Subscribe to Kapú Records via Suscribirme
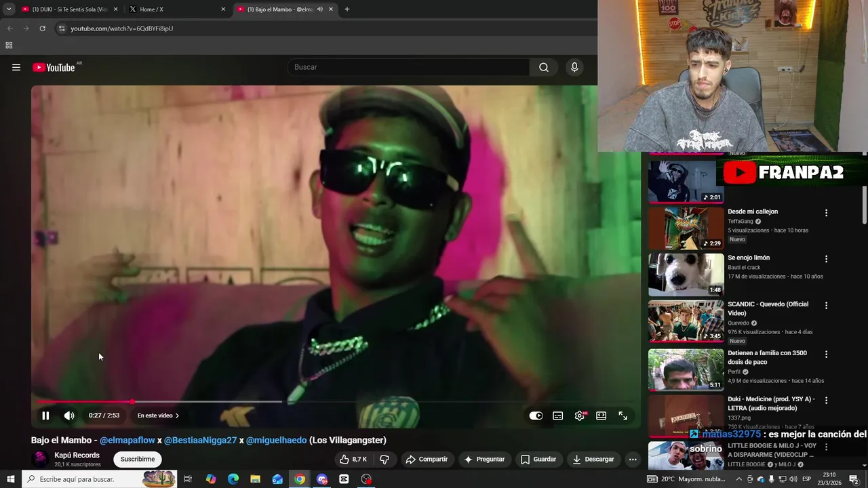Screen dimensions: 868x488 (138, 459)
